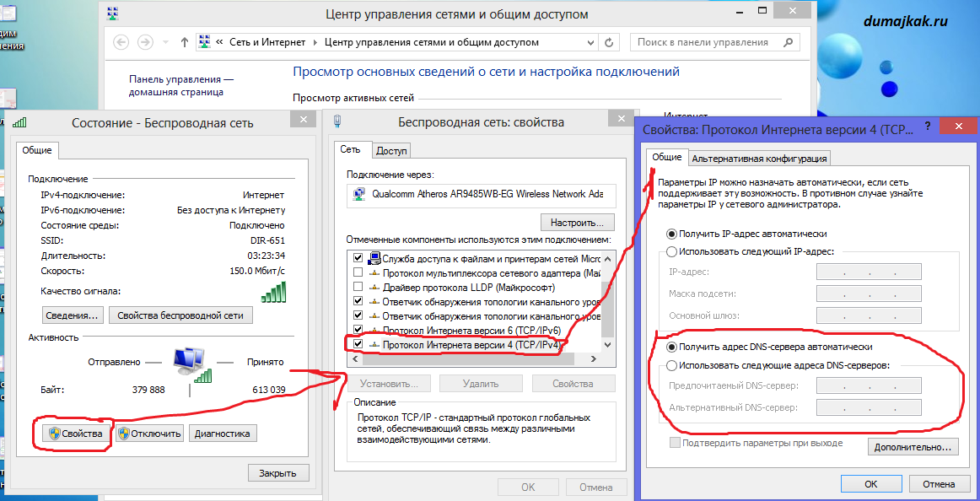Click 'Установить...' button
980x501 pixels.
pyautogui.click(x=389, y=384)
